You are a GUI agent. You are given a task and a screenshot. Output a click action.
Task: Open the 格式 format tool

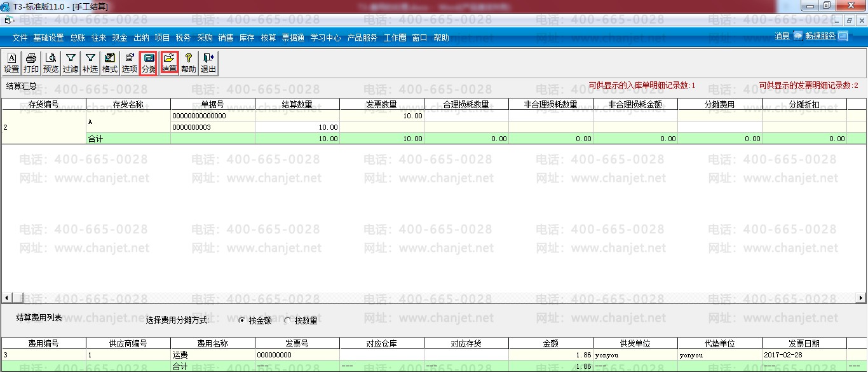point(110,63)
